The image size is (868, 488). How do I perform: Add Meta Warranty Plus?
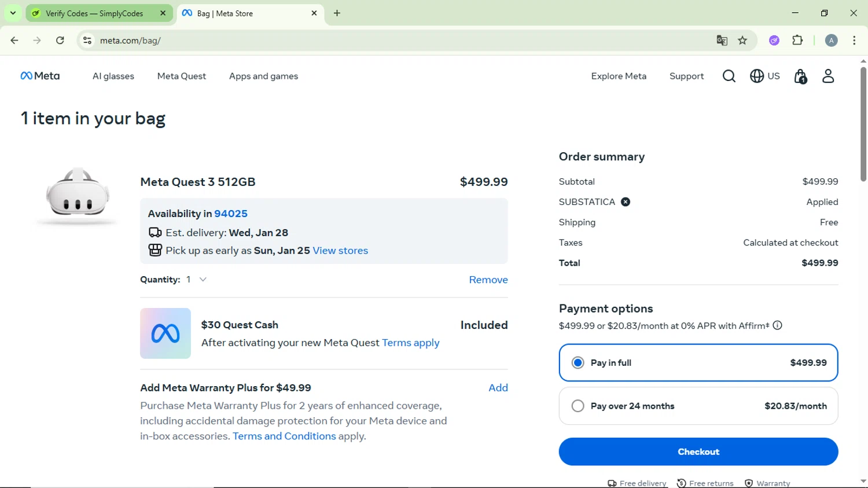click(498, 388)
